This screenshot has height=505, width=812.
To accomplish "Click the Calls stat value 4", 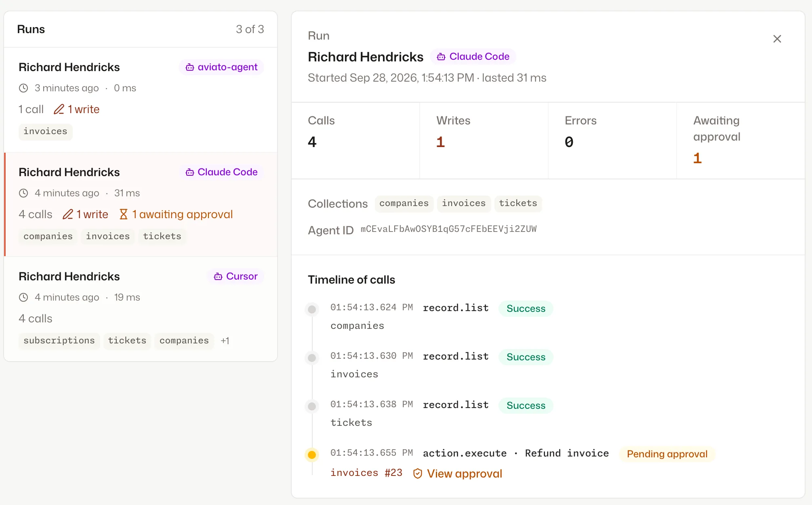I will [312, 142].
